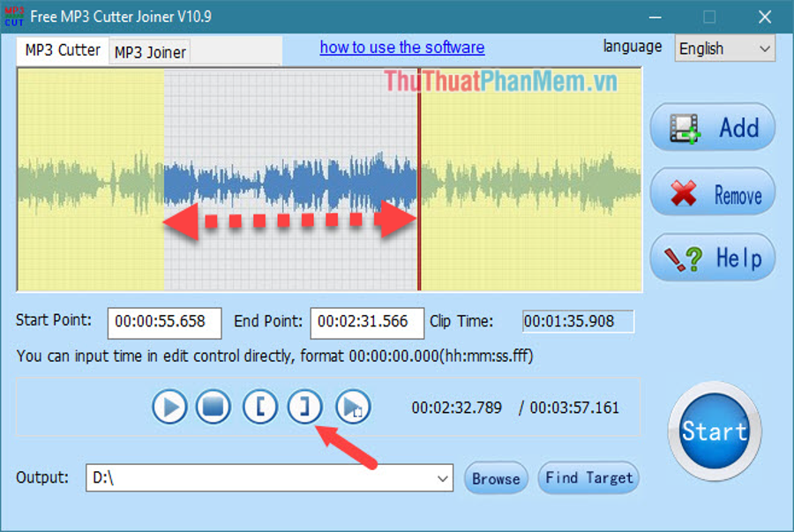
Task: Click the Add file button
Action: coord(713,128)
